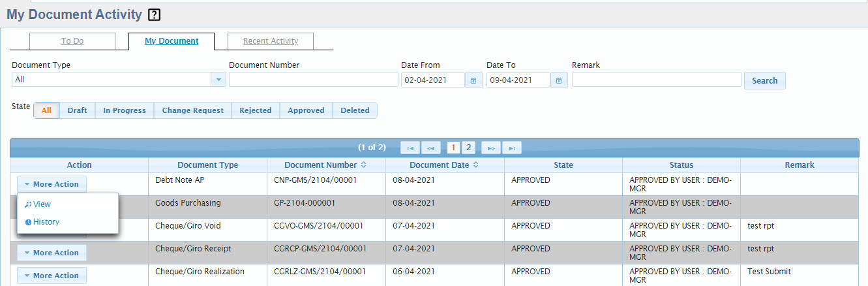Open More Action for Cheque/Giro Receipt
This screenshot has height=286, width=868.
point(52,253)
